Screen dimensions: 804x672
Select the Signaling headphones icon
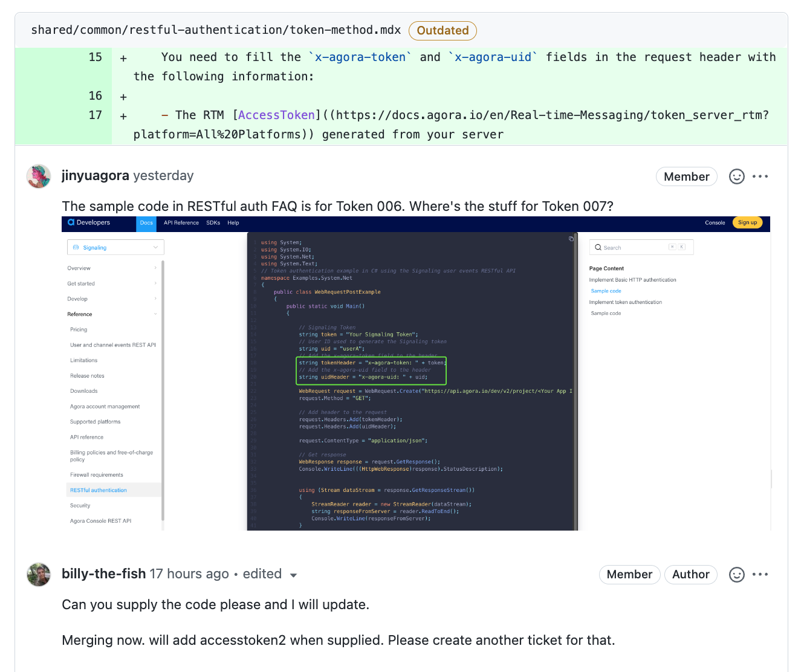[x=77, y=247]
